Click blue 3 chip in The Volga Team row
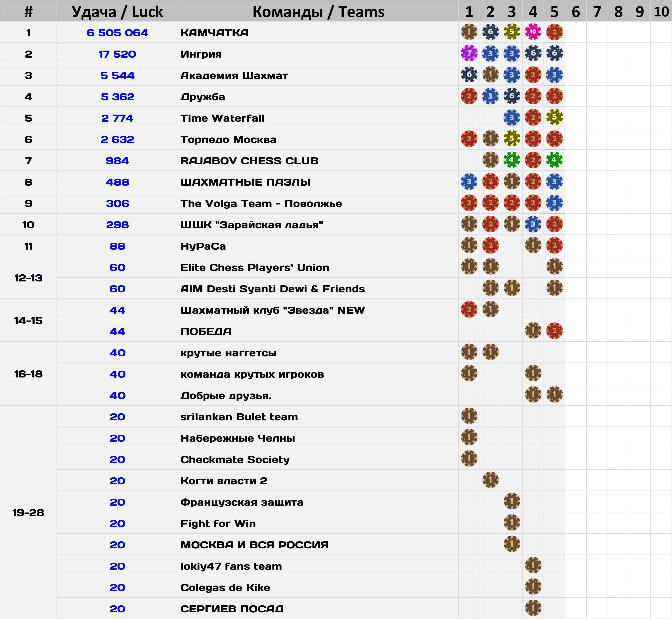Image resolution: width=672 pixels, height=619 pixels. pyautogui.click(x=554, y=203)
